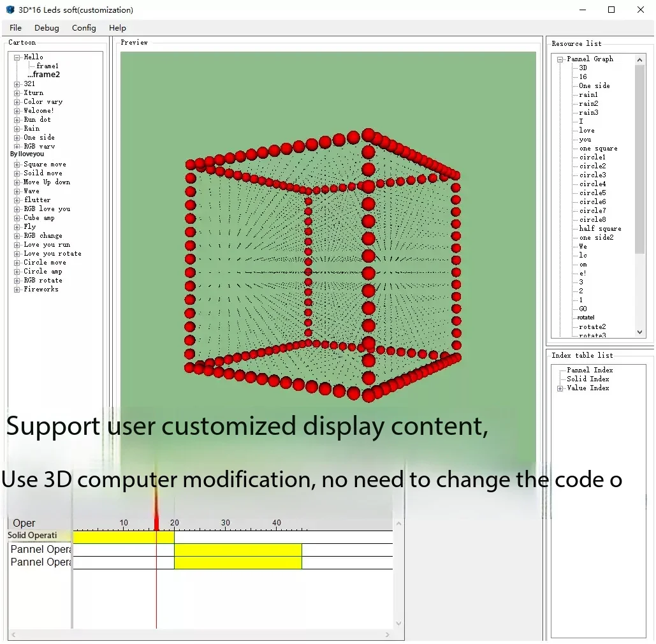Expand the Rain cartoon node
The height and width of the screenshot is (644, 656).
click(x=17, y=129)
